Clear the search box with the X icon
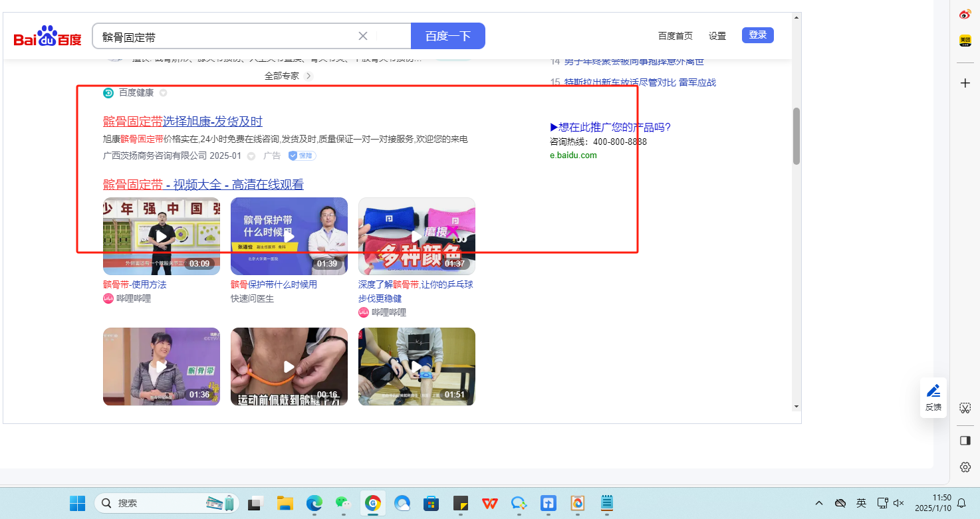 (363, 36)
